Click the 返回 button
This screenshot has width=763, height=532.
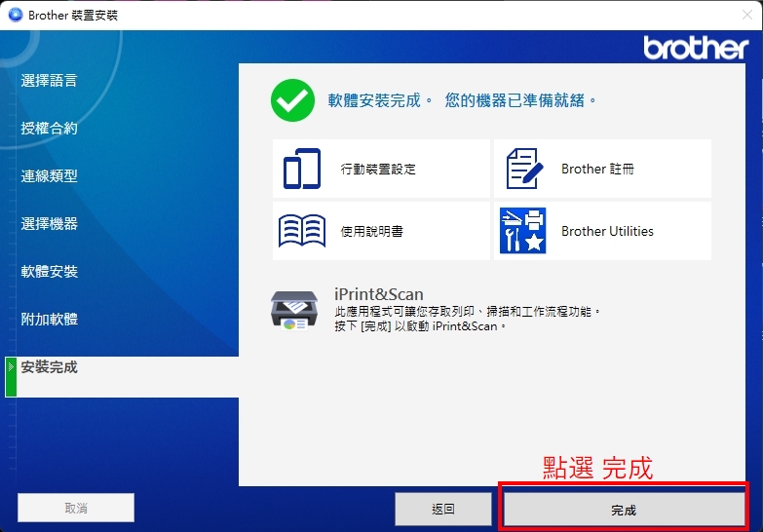point(442,510)
